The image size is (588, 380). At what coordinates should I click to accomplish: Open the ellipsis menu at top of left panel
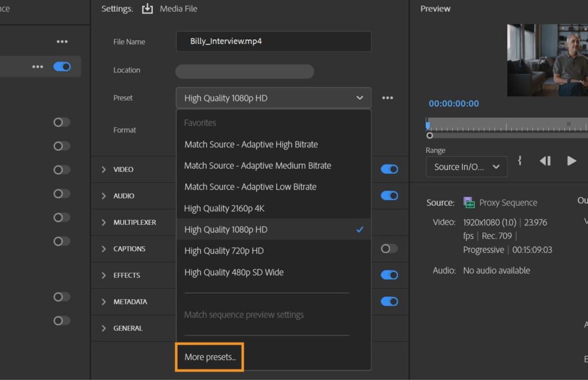pos(62,41)
